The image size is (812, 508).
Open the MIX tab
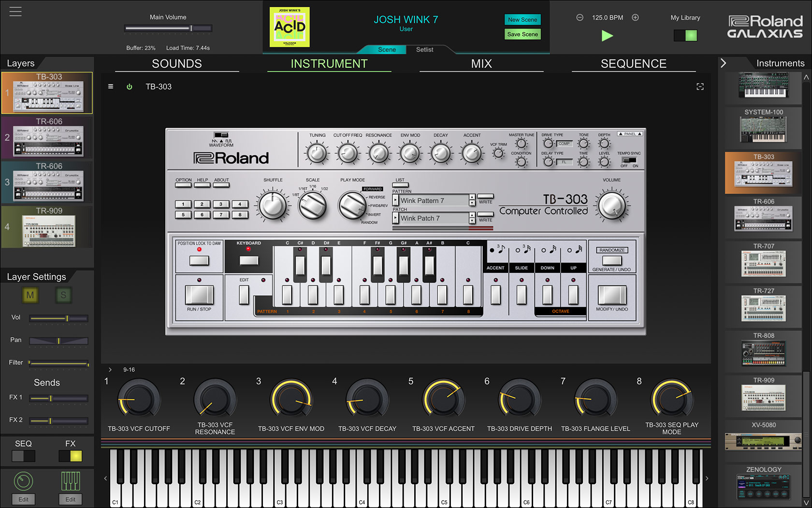point(481,64)
